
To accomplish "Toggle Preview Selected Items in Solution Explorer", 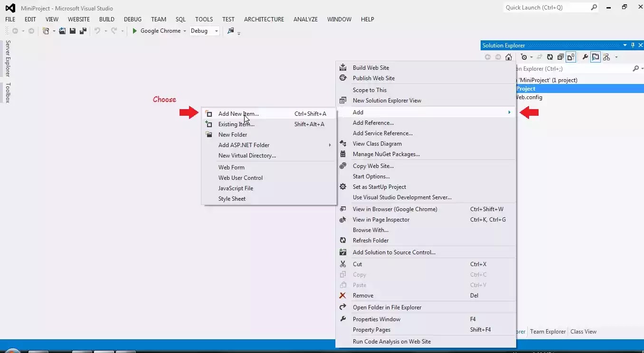I will [x=596, y=57].
